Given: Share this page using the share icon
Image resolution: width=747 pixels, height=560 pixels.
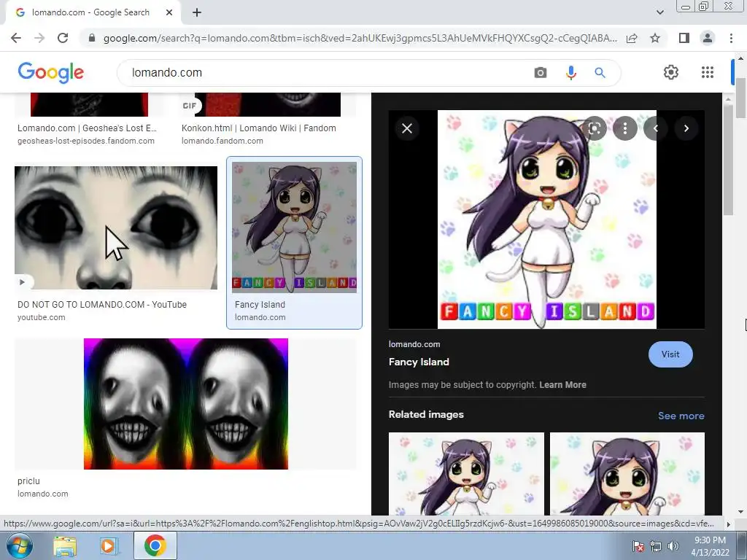Looking at the screenshot, I should pyautogui.click(x=632, y=38).
